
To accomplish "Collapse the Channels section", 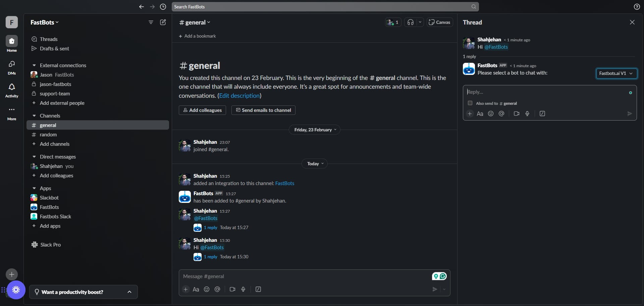I will click(34, 116).
